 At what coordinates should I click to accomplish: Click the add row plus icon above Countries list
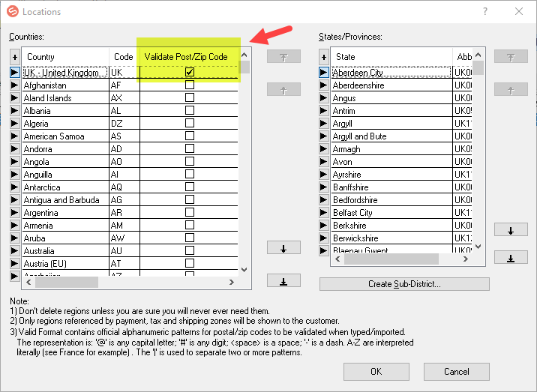point(14,57)
